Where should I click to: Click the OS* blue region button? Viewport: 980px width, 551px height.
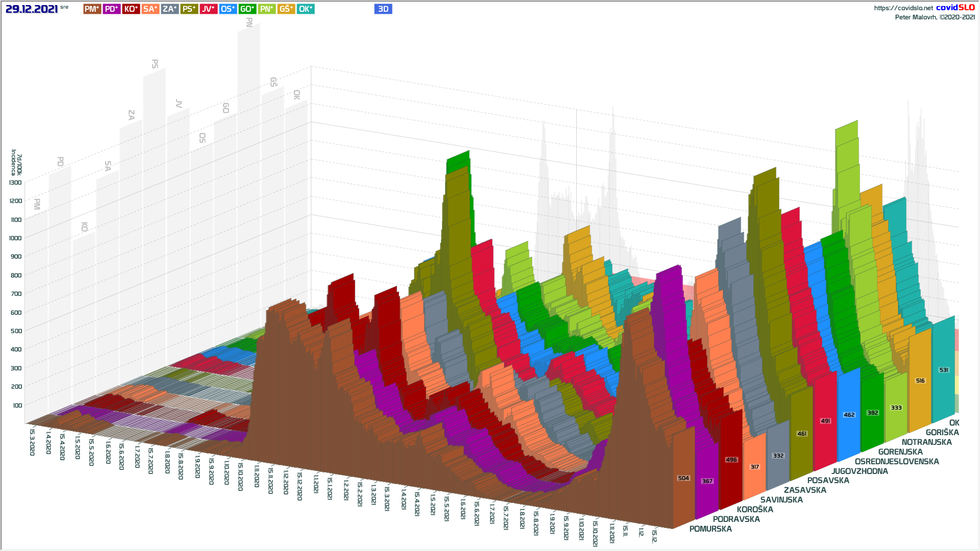pyautogui.click(x=228, y=9)
